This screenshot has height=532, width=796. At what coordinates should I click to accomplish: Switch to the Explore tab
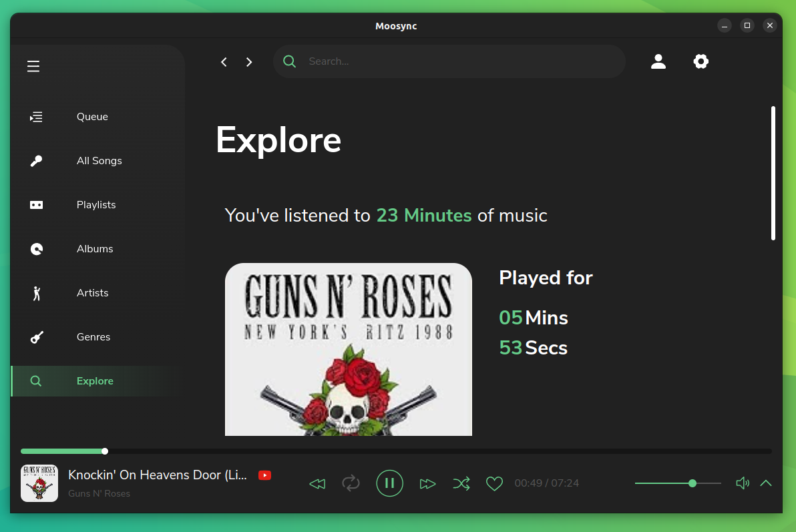94,380
